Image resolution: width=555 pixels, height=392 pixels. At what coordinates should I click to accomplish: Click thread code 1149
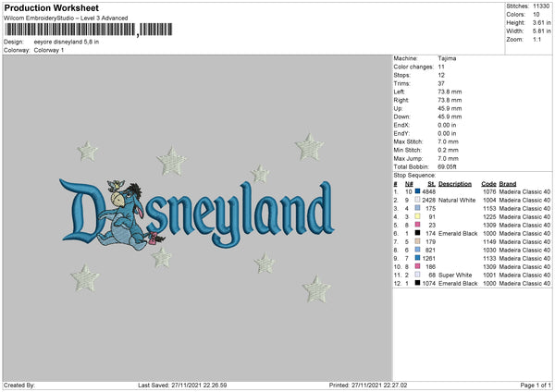[x=489, y=241]
